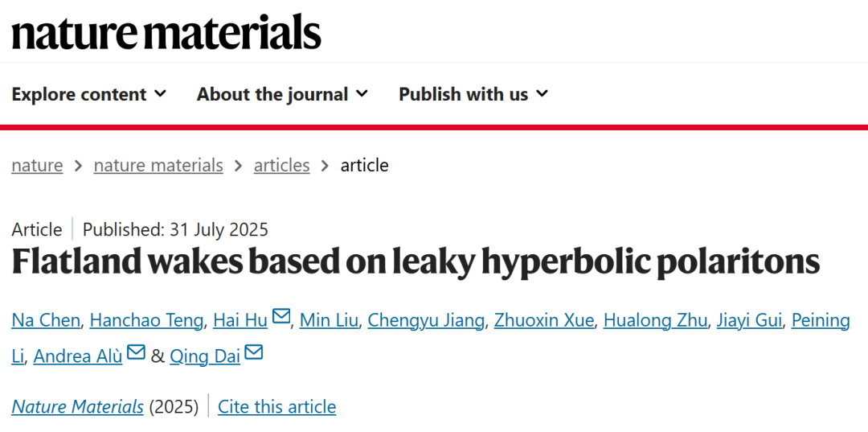Click author name Hanchao Teng
Viewport: 868px width, 432px height.
coord(146,320)
